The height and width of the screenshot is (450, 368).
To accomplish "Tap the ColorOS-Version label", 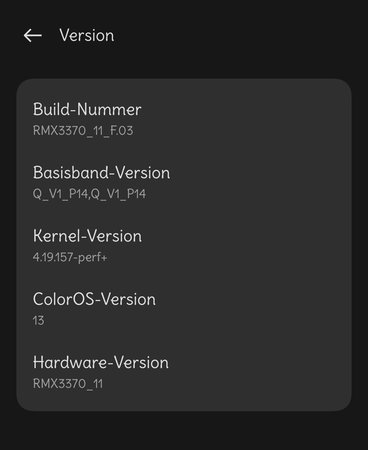I will 94,299.
